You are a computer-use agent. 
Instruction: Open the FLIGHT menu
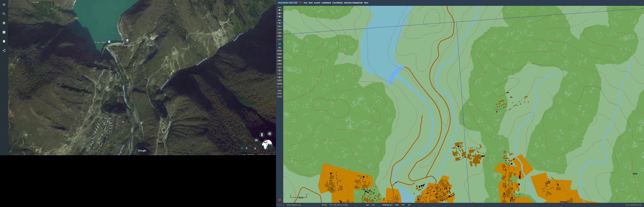[317, 3]
